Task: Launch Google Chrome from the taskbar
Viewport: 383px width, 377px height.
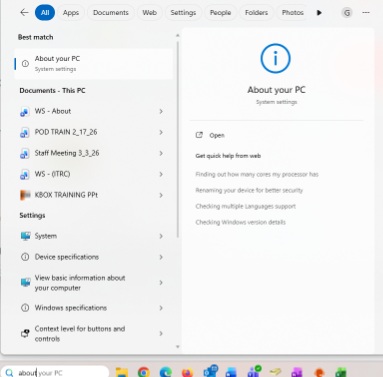Action: [x=144, y=372]
